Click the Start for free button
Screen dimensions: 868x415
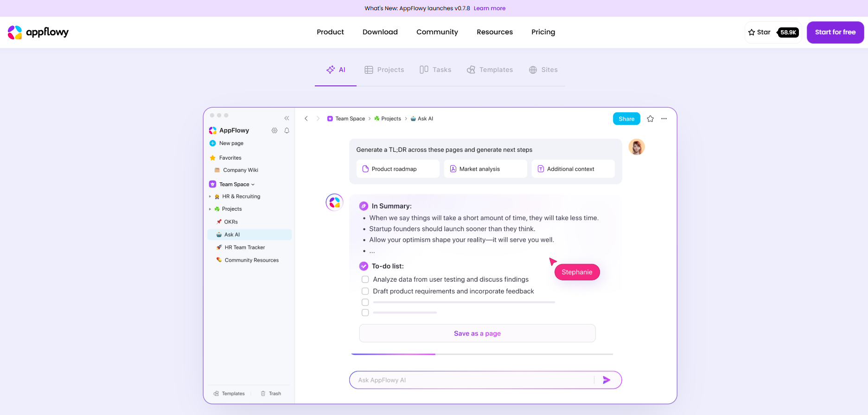pos(835,32)
